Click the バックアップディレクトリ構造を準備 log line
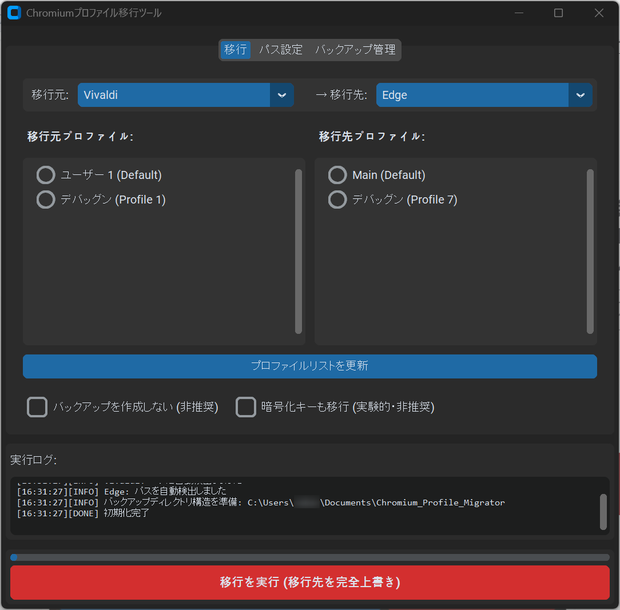The height and width of the screenshot is (610, 620). pos(261,502)
